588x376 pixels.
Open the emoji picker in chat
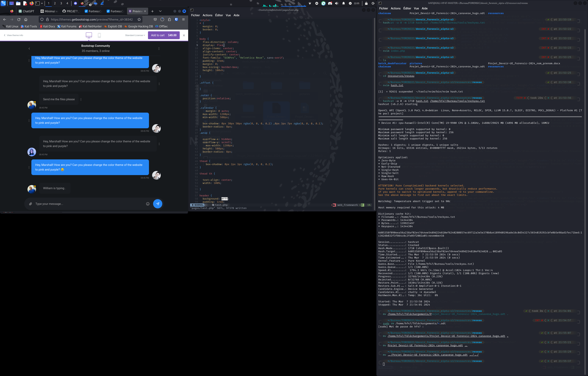click(x=148, y=204)
